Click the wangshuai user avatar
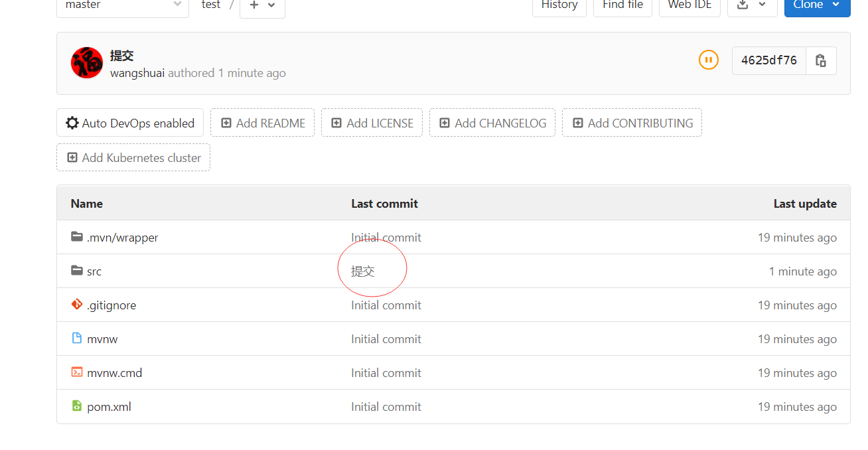This screenshot has width=868, height=450. pos(87,63)
